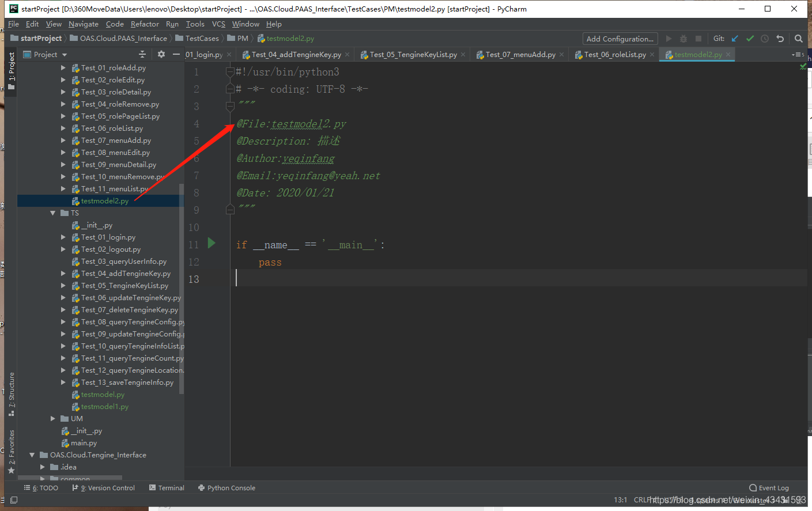Click the tool windows quick-access icon in status bar
The image size is (812, 511).
(x=14, y=500)
